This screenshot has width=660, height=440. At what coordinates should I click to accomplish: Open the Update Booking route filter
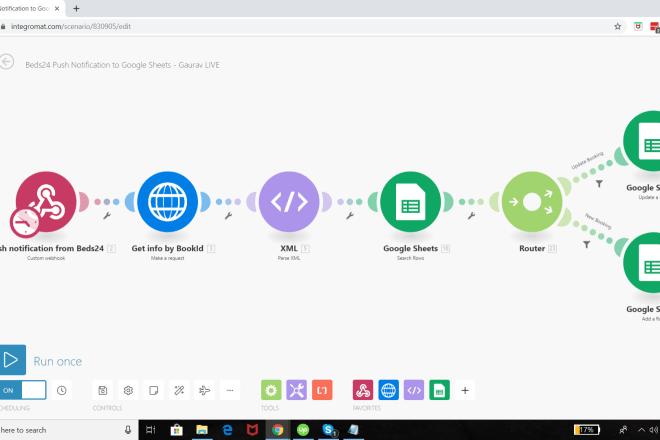coord(599,184)
